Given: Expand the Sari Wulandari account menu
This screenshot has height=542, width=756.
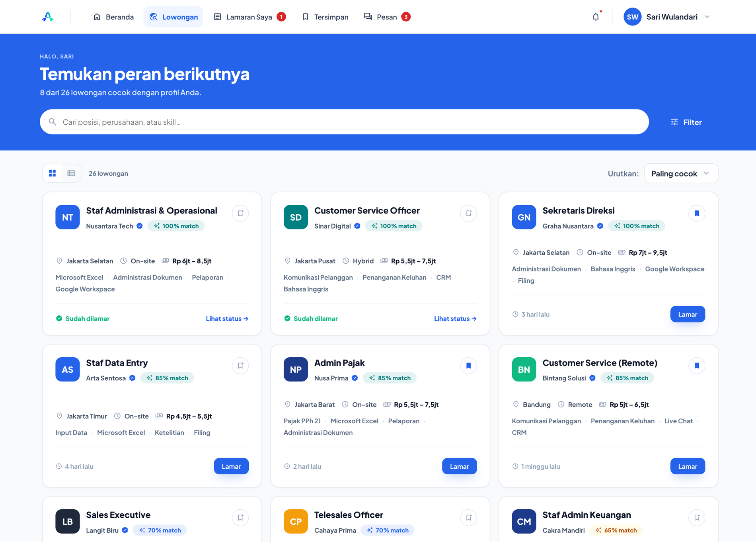Looking at the screenshot, I should [707, 17].
